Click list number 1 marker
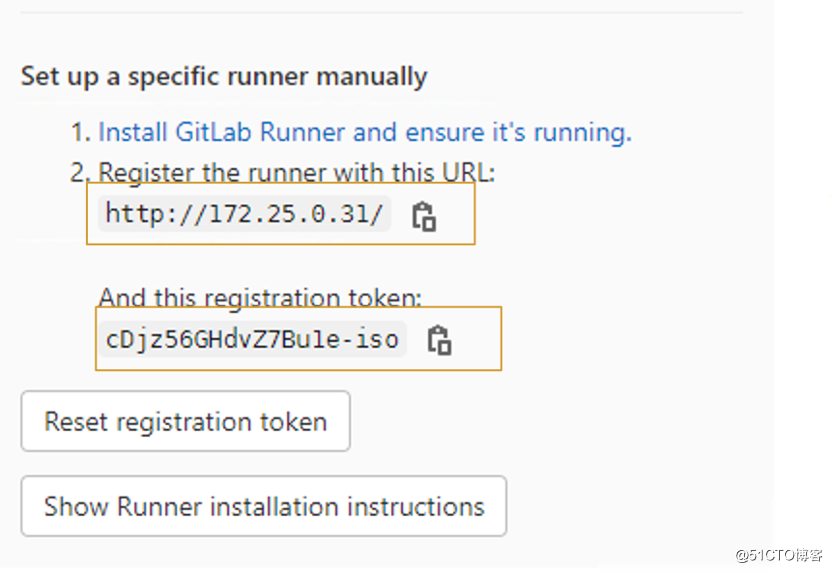Screen dimensions: 832x572 click(81, 132)
